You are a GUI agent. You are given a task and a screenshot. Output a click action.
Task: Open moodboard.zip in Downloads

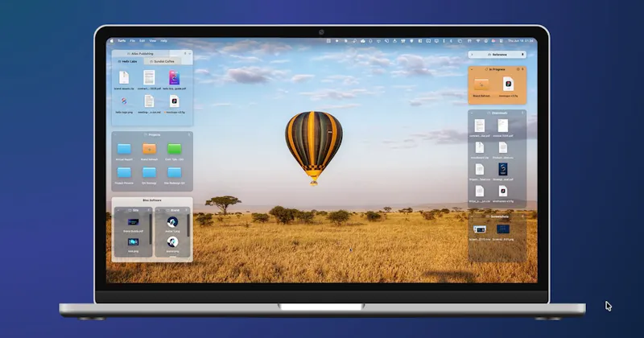pyautogui.click(x=479, y=148)
